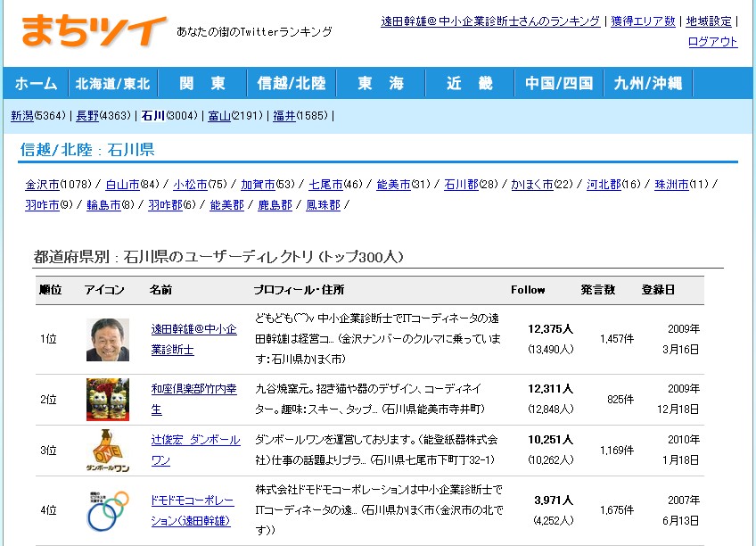Open the 北海道/東北 region tab
756x546 pixels.
pyautogui.click(x=113, y=84)
